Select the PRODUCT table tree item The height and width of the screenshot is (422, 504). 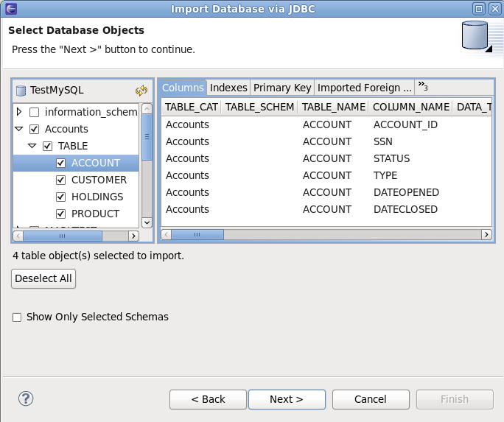pyautogui.click(x=95, y=214)
